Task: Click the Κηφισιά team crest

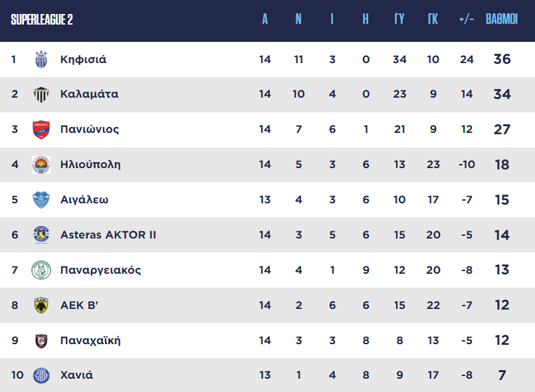Action: point(41,59)
